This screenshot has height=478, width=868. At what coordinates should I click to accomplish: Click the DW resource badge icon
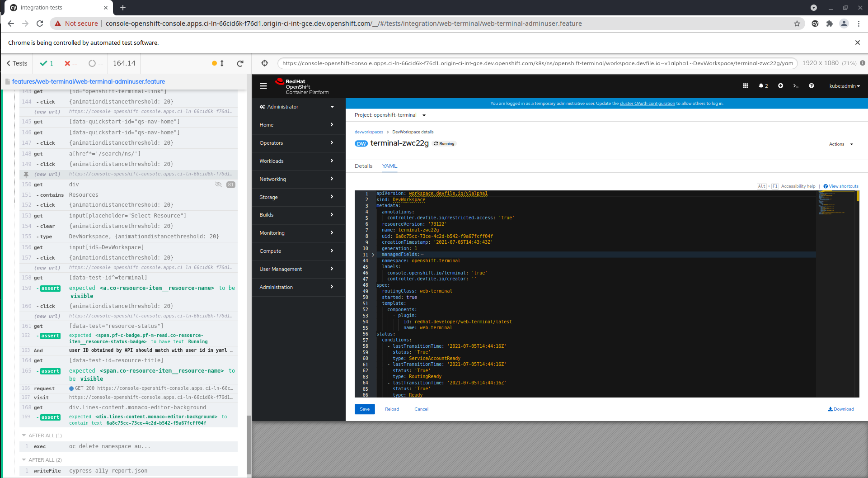[x=361, y=143]
